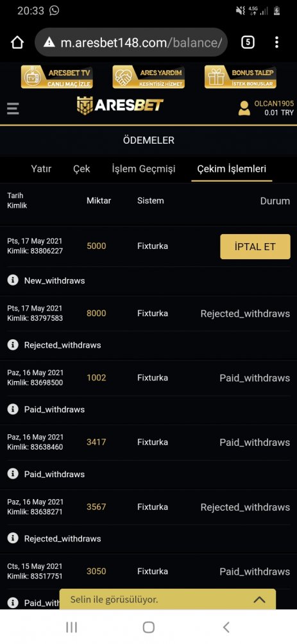Click the info icon beside first Rejected_withdraws
This screenshot has height=644, width=297.
(x=13, y=344)
